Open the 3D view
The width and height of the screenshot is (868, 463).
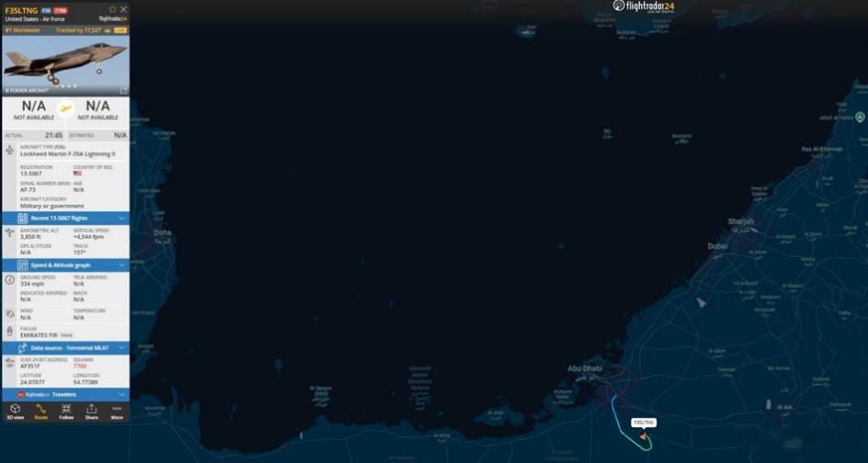tap(15, 412)
